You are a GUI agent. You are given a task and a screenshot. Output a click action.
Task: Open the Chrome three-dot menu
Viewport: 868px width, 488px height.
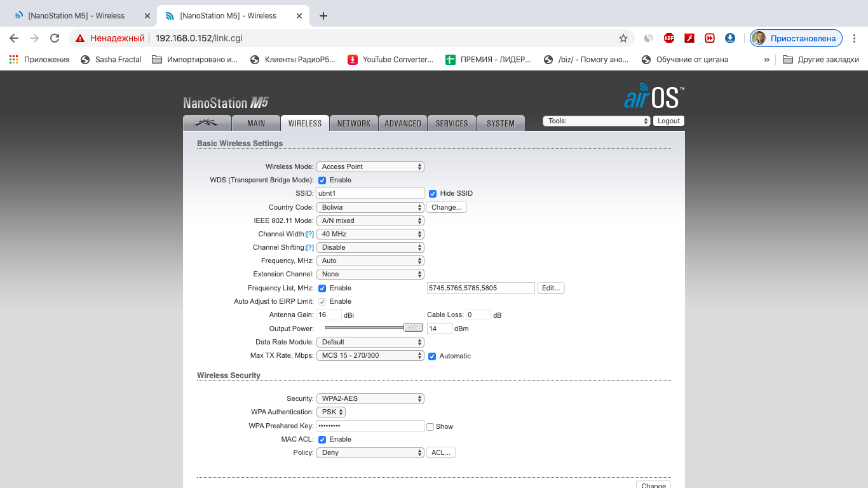click(855, 38)
